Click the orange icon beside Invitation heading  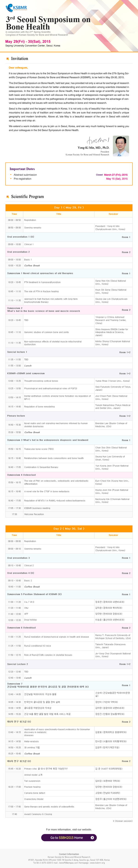click(x=8, y=59)
